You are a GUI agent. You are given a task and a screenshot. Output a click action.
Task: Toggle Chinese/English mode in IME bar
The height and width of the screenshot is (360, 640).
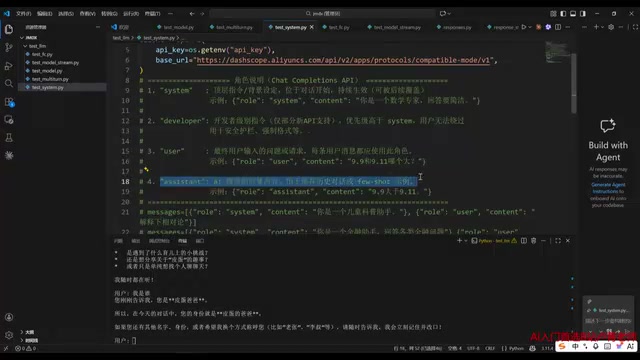tap(575, 346)
